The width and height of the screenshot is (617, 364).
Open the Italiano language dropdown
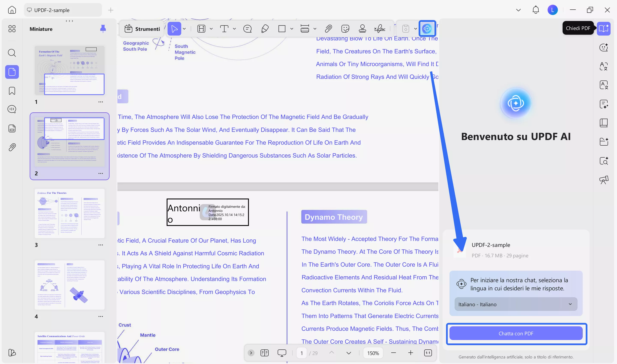point(515,304)
